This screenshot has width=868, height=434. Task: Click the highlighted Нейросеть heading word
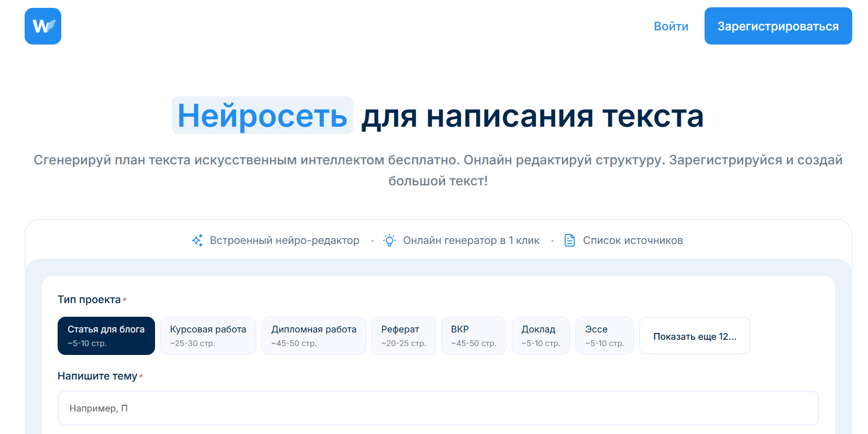(x=262, y=115)
